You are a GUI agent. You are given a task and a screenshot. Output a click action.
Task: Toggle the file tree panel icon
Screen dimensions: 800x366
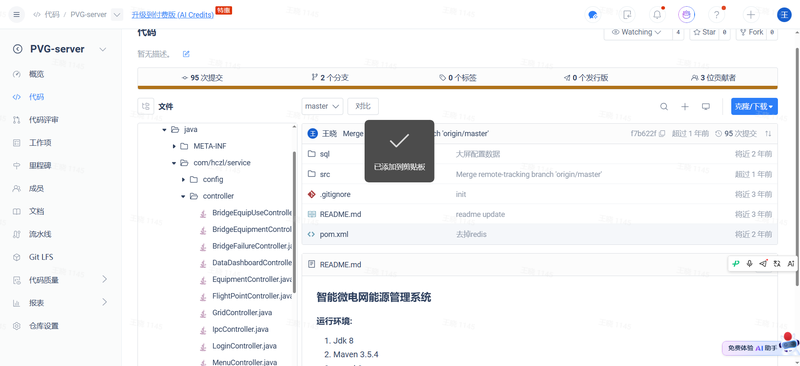coord(146,106)
